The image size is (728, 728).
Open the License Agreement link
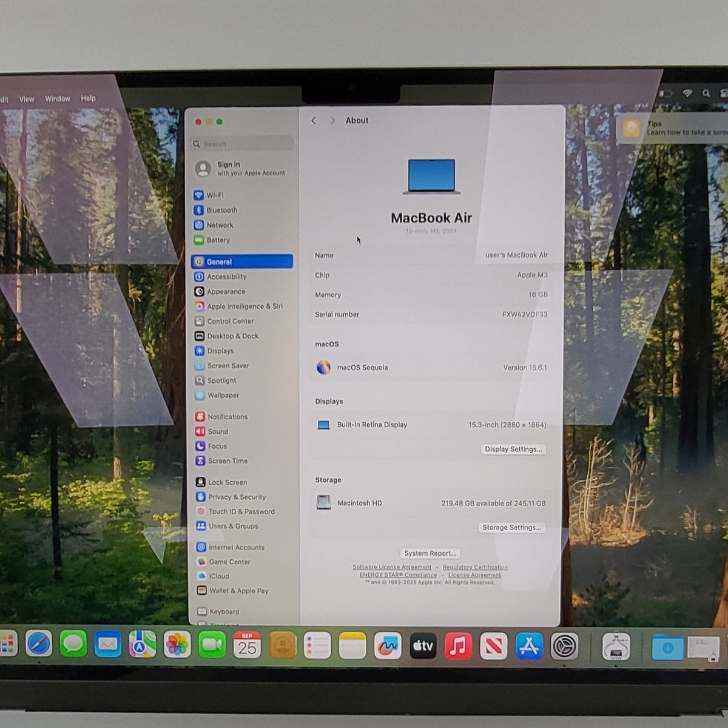click(x=474, y=575)
